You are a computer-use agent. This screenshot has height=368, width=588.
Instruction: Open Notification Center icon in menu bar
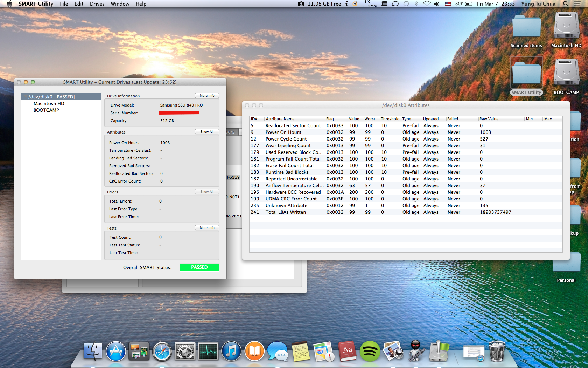[x=577, y=4]
